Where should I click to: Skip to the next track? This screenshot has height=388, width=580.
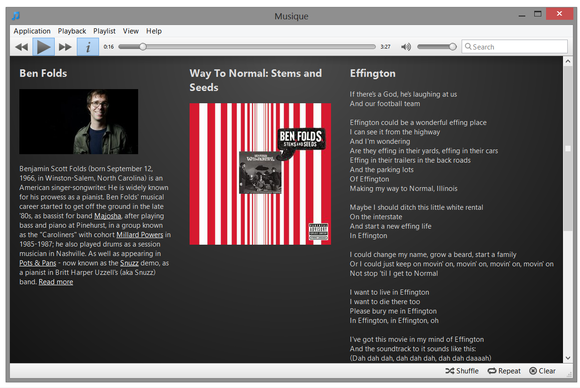coord(65,47)
